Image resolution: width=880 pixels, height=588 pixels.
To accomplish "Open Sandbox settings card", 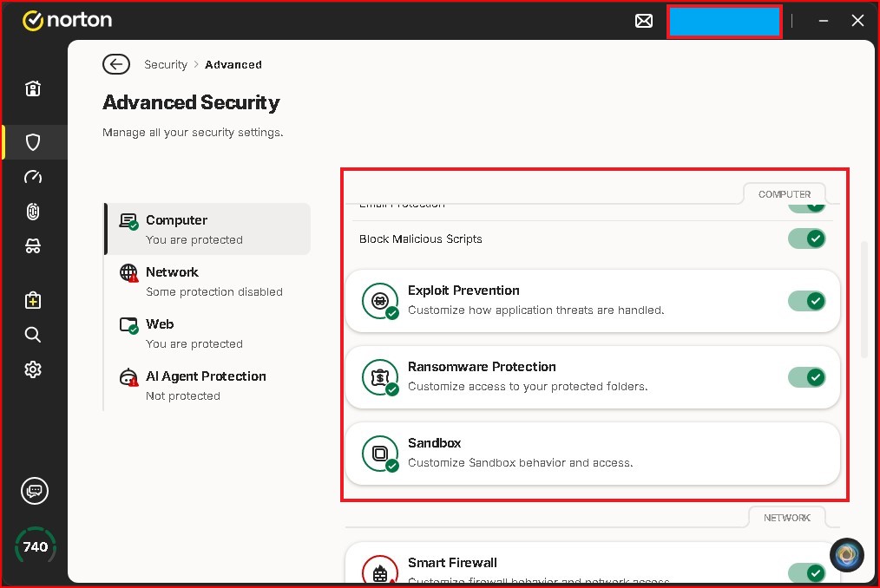I will point(592,454).
